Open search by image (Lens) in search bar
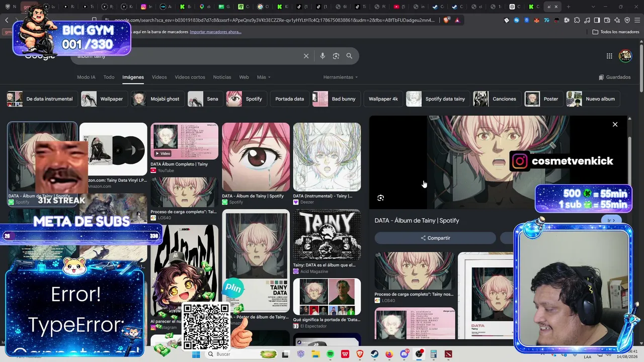Image resolution: width=644 pixels, height=362 pixels. 336,56
